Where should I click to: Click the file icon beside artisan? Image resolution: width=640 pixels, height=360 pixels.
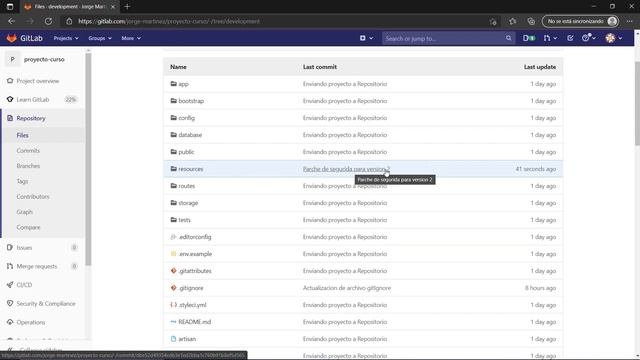[x=173, y=339]
